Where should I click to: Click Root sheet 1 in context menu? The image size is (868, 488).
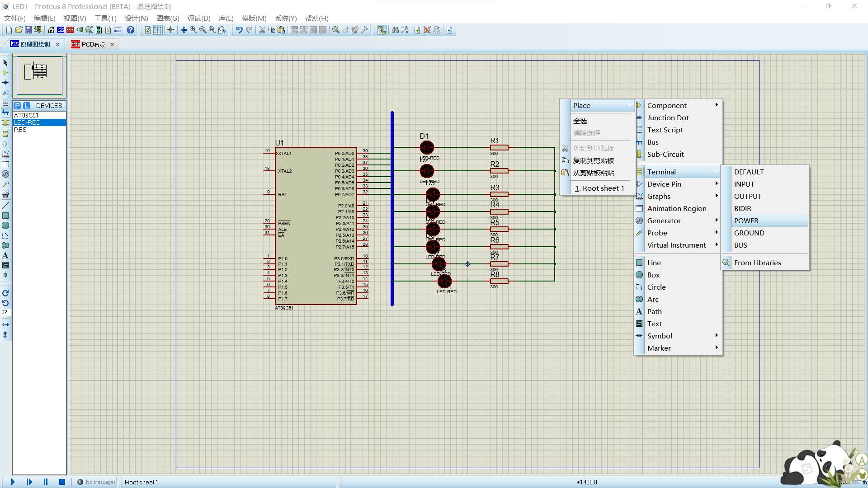pos(599,188)
